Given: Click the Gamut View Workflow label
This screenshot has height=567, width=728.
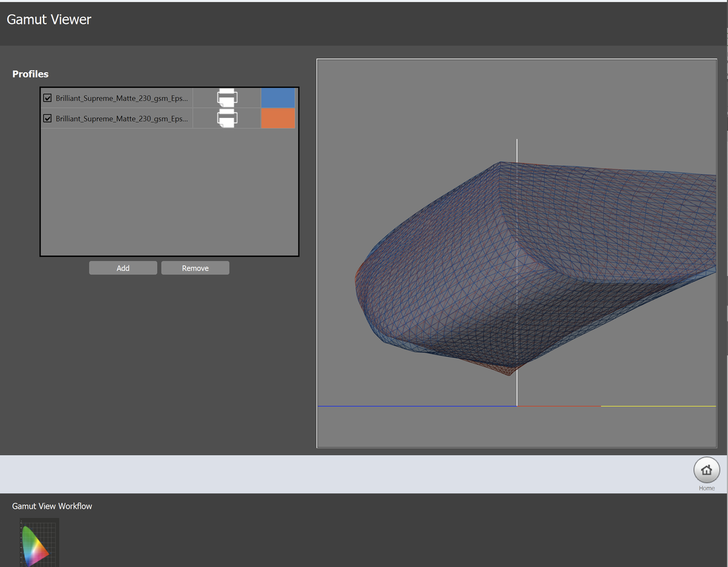Looking at the screenshot, I should coord(52,506).
